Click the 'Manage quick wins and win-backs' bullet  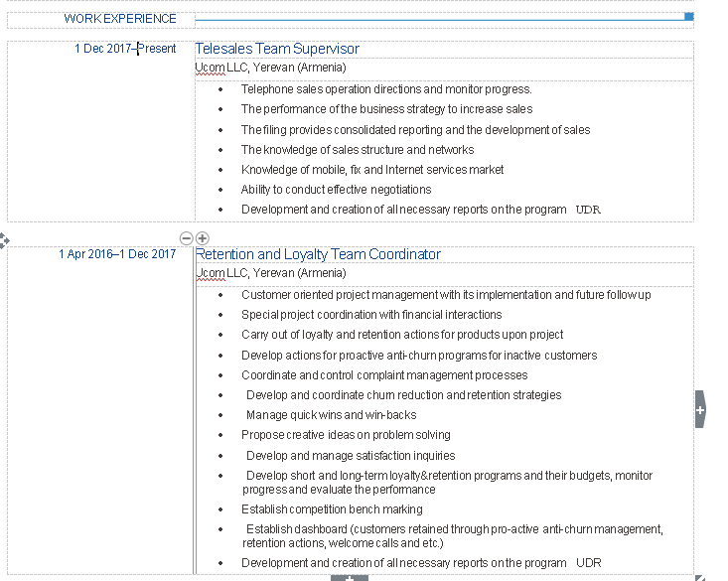(331, 415)
